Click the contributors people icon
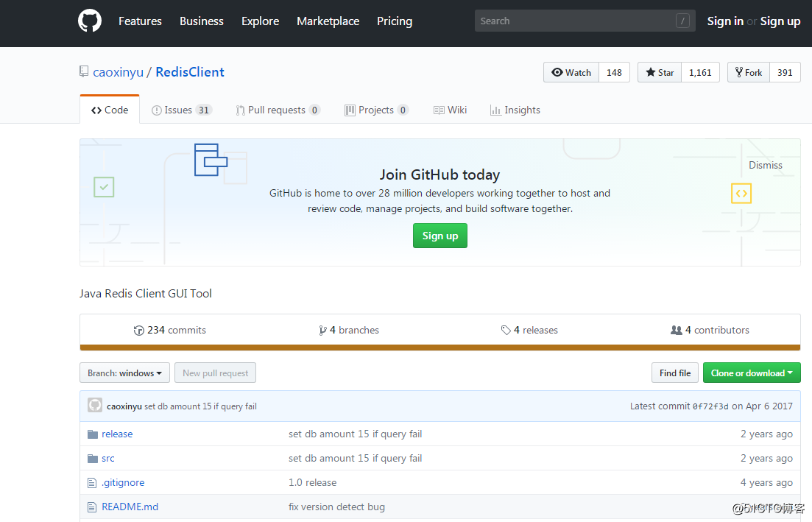Screen dimensions: 812x522 pos(677,330)
